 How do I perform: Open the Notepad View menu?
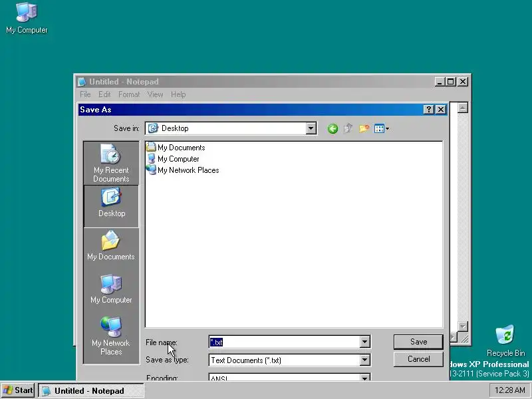point(155,94)
